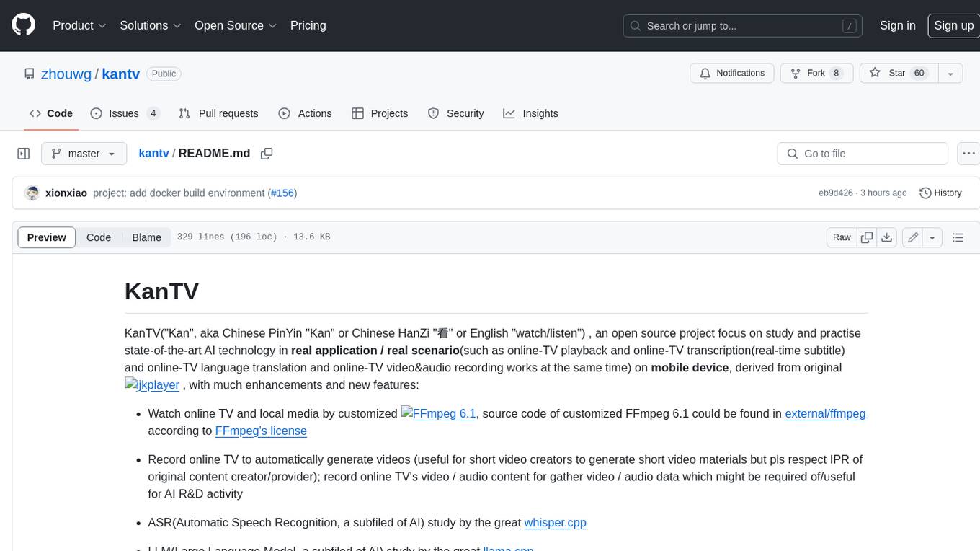The height and width of the screenshot is (551, 980).
Task: Switch to the Security tab
Action: (x=455, y=113)
